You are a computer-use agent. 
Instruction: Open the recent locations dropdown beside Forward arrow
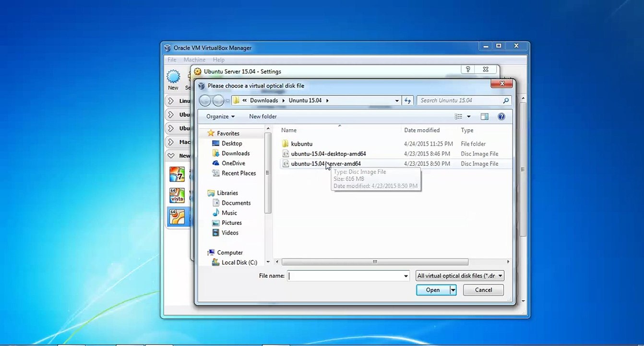(x=227, y=100)
